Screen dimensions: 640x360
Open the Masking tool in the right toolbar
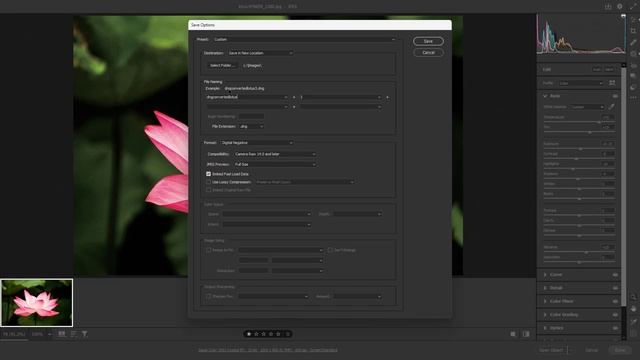click(x=633, y=54)
